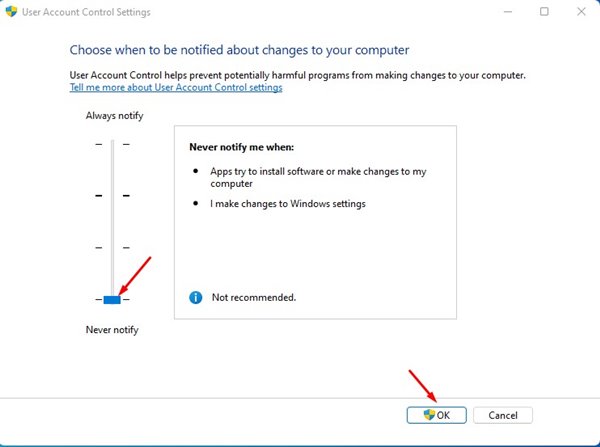Click the blue info icon beside Not recommended
The height and width of the screenshot is (447, 600).
point(196,297)
